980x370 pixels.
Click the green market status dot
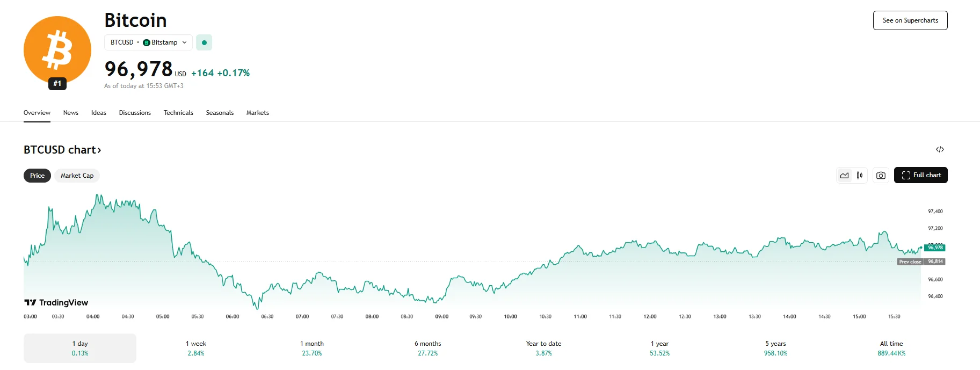pos(204,42)
